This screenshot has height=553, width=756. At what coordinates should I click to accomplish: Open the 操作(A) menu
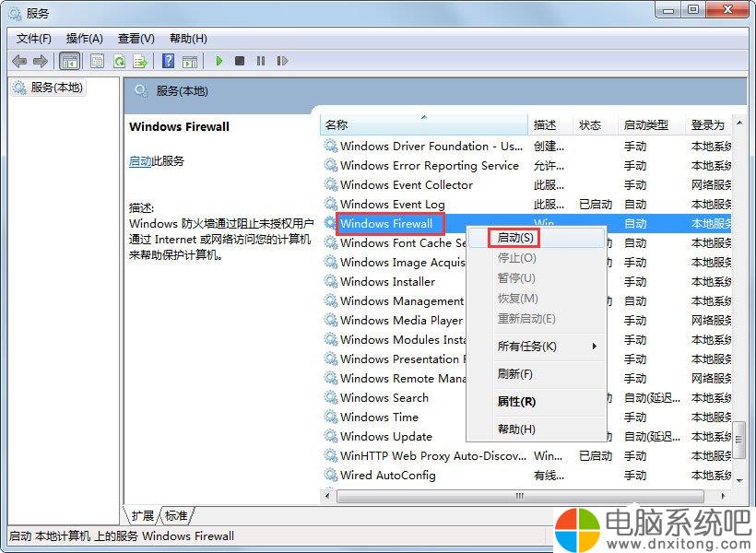(x=85, y=39)
